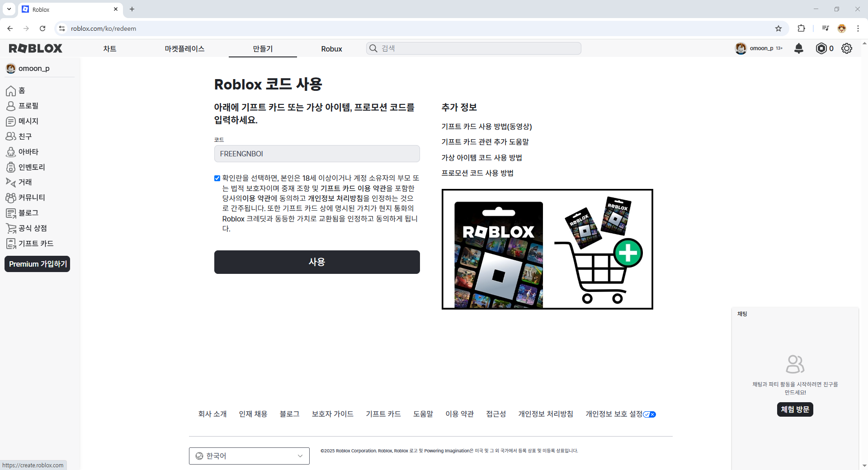
Task: Click the address bar URL
Action: [104, 28]
